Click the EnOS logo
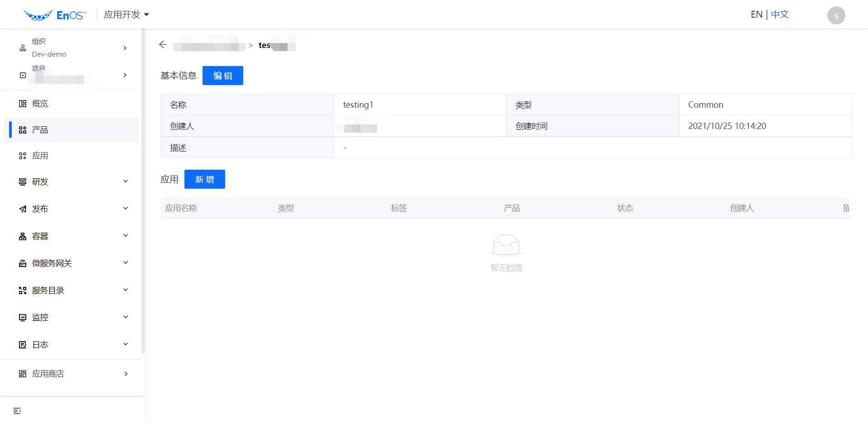Viewport: 868px width, 424px height. (x=55, y=15)
